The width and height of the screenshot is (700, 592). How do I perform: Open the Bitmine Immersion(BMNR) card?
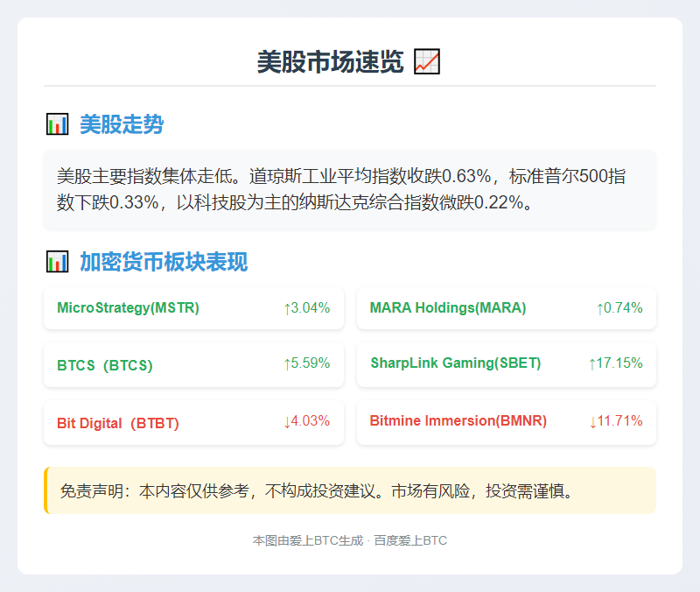click(507, 422)
